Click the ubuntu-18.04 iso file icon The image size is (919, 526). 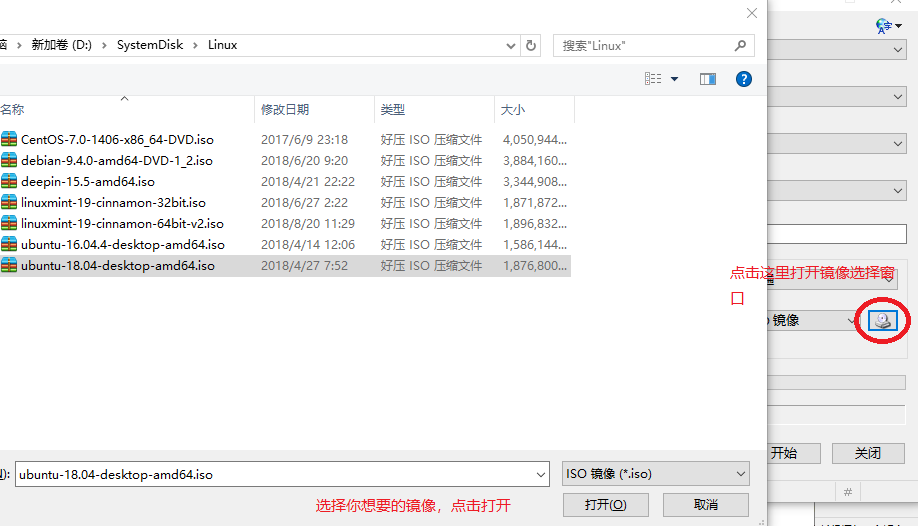[x=9, y=265]
